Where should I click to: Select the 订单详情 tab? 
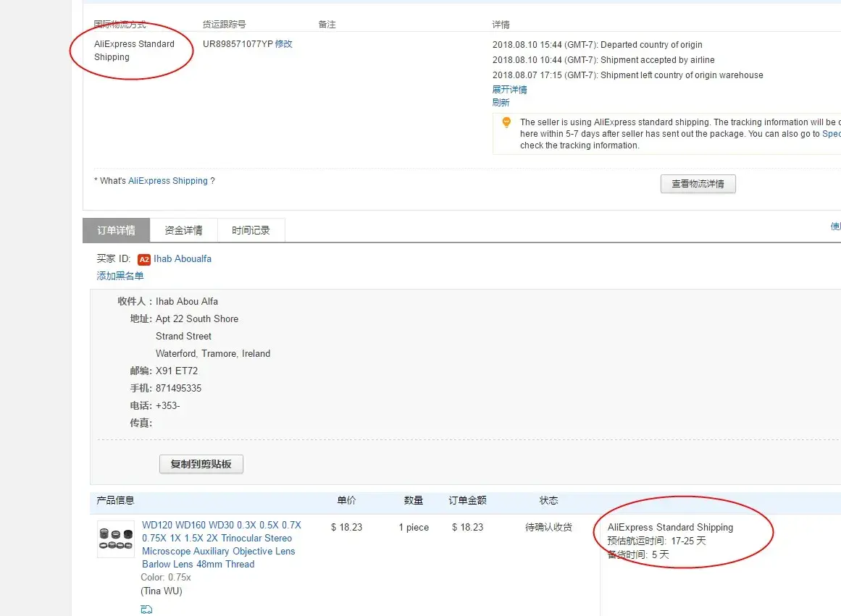coord(117,230)
